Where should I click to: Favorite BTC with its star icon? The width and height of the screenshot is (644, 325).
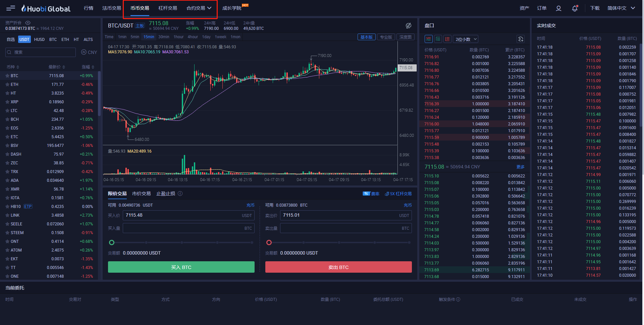point(7,76)
